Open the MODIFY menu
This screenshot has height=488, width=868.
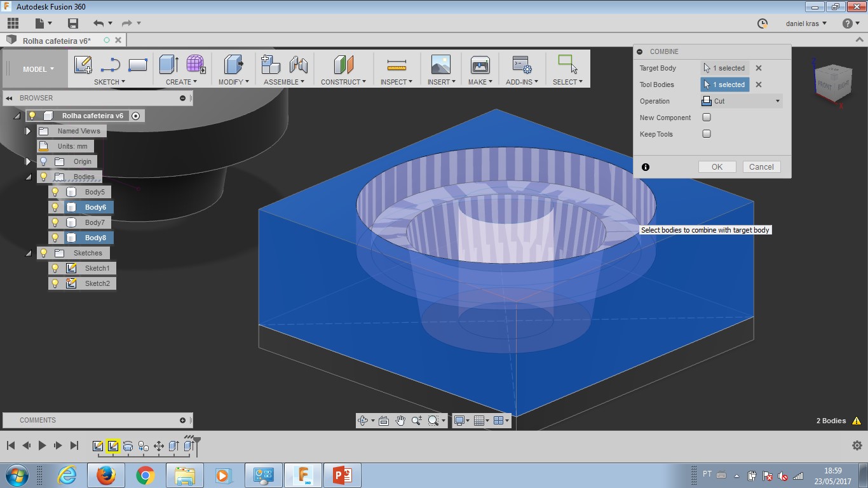click(233, 82)
